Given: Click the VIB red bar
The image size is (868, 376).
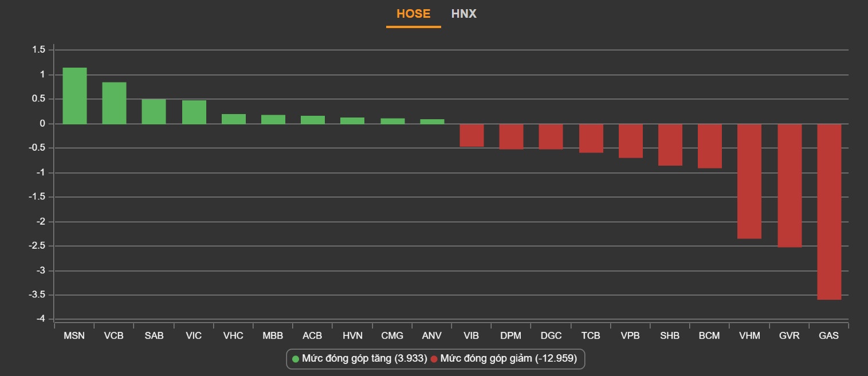Looking at the screenshot, I should (x=472, y=135).
